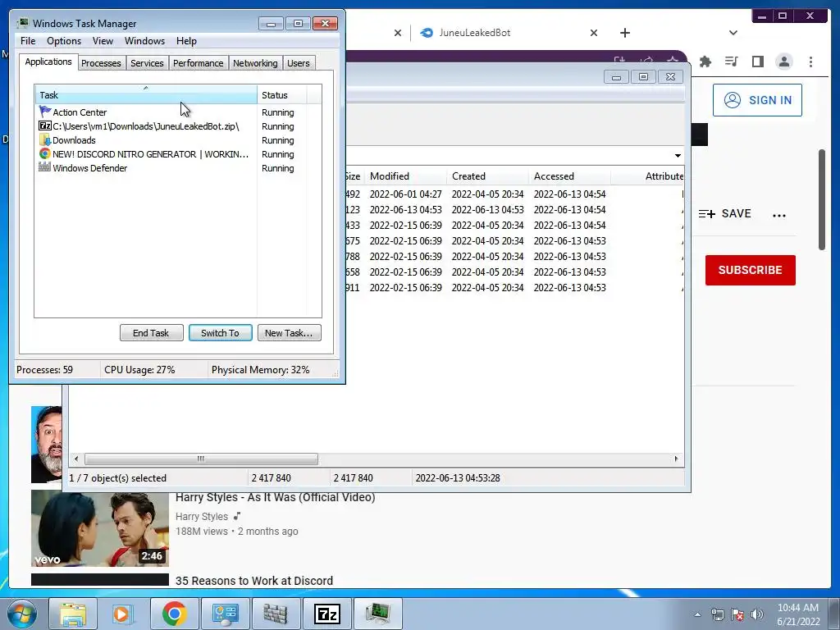This screenshot has width=840, height=630.
Task: Open Chrome extensions puzzle icon
Action: coord(705,62)
